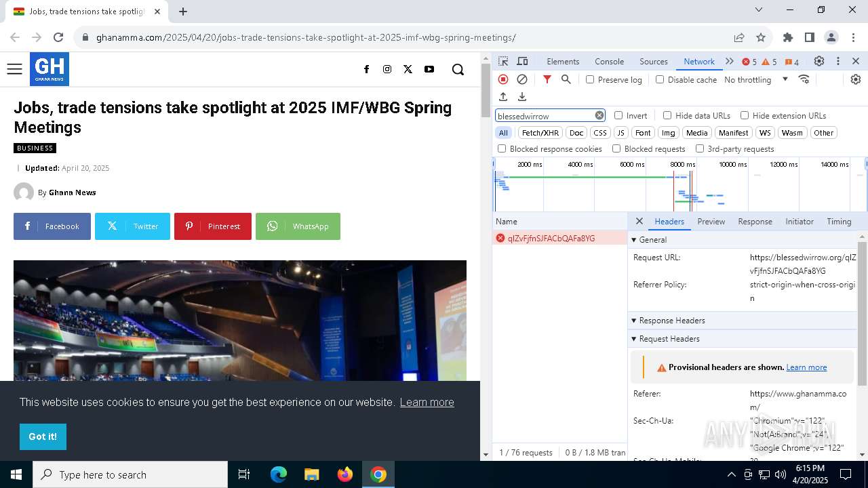Open network search magnifier in DevTools
The image size is (868, 488).
[566, 79]
